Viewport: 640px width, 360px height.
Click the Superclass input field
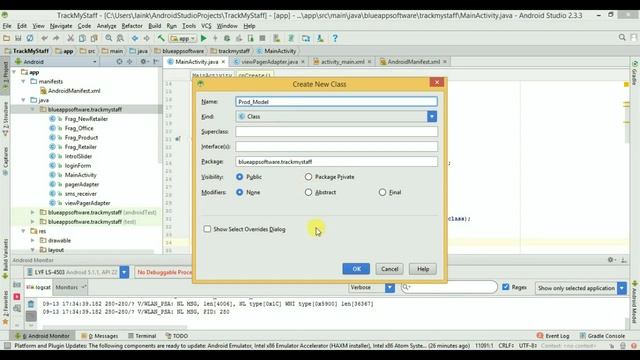click(336, 131)
